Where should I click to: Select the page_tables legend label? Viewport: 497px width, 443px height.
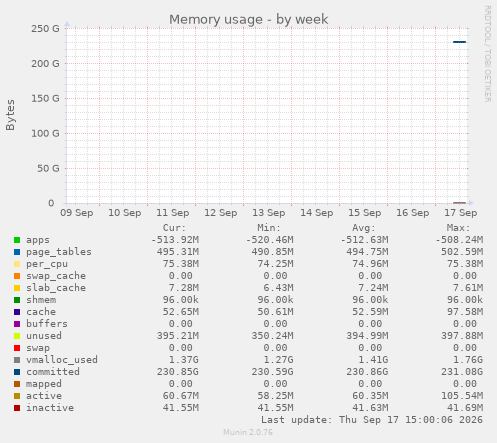(59, 252)
